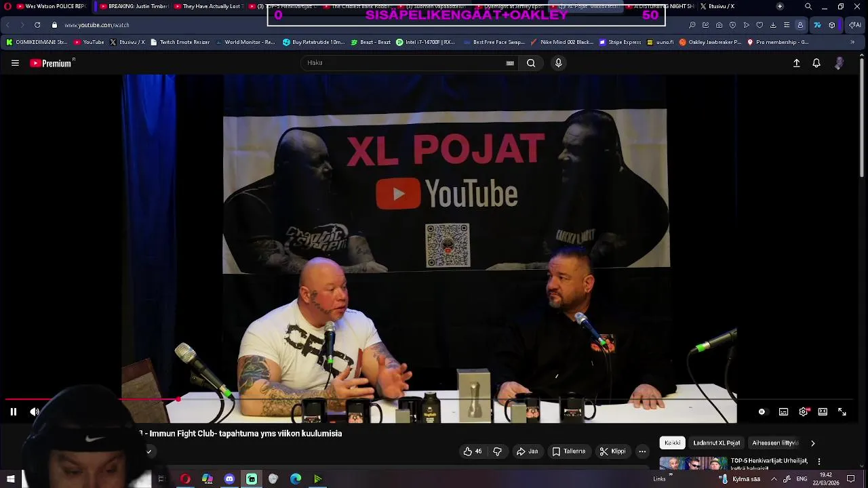Open Stripe Express bookmark
Viewport: 868px width, 488px height.
(620, 42)
